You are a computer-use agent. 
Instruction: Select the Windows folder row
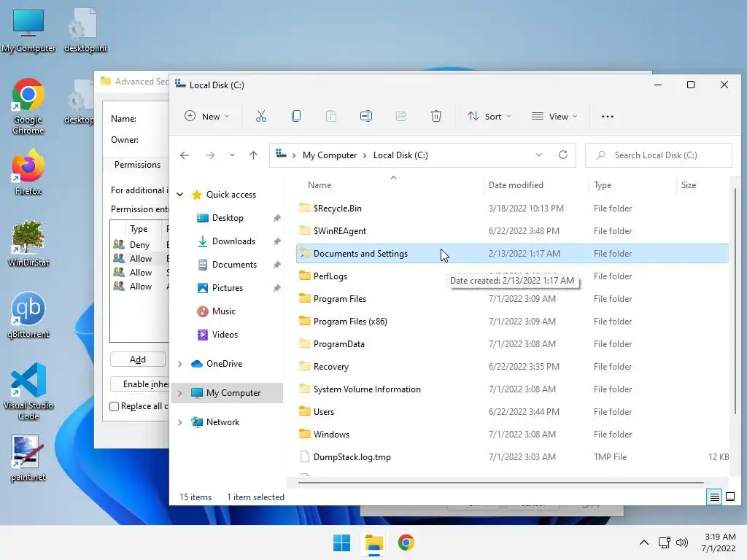[x=512, y=435]
